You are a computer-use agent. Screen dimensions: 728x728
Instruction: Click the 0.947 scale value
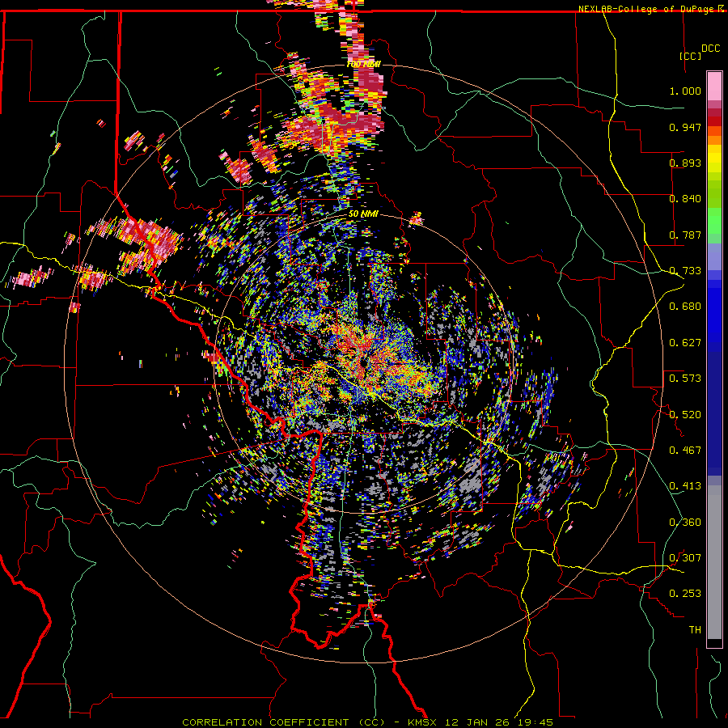pyautogui.click(x=685, y=127)
